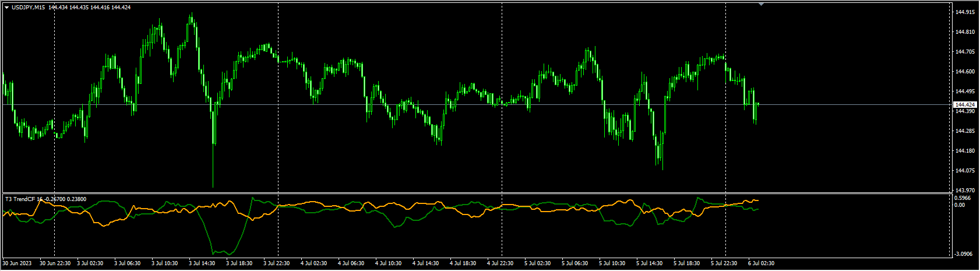Click the 5 Jul 06:30 time label
Viewport: 980px width, 271px height.
pos(575,263)
